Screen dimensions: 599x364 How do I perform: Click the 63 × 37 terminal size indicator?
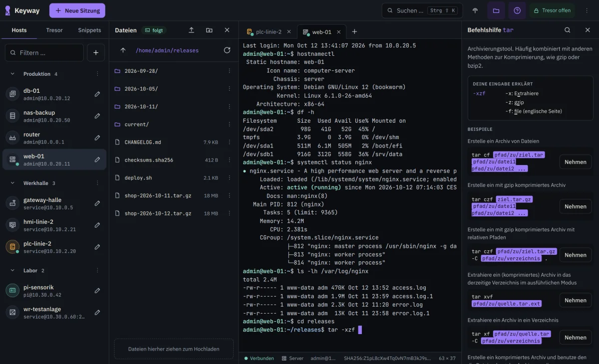(x=447, y=358)
